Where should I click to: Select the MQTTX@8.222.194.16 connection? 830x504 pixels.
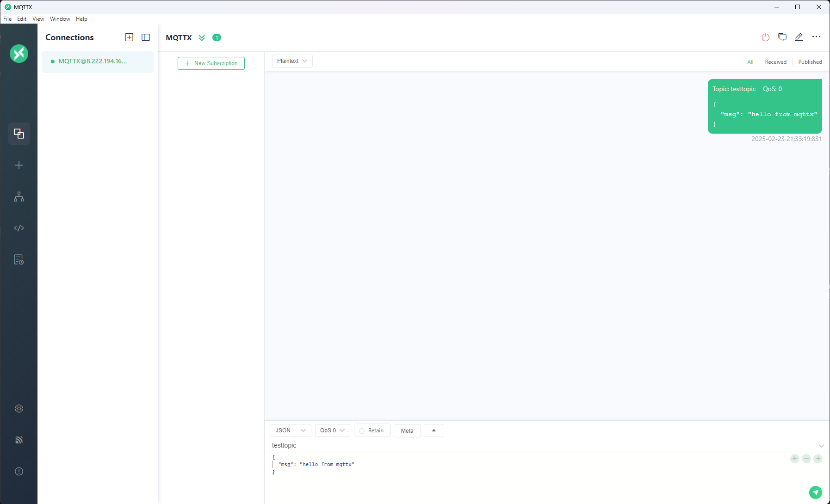tap(98, 61)
